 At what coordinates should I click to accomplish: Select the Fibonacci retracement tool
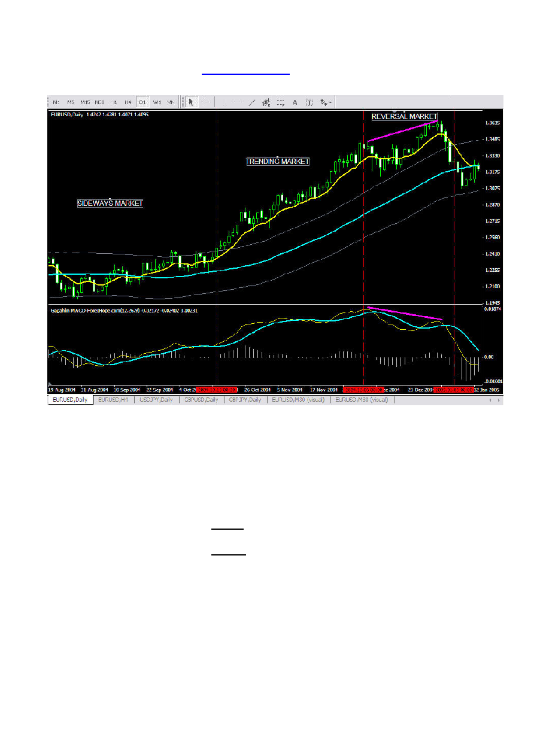pos(280,102)
